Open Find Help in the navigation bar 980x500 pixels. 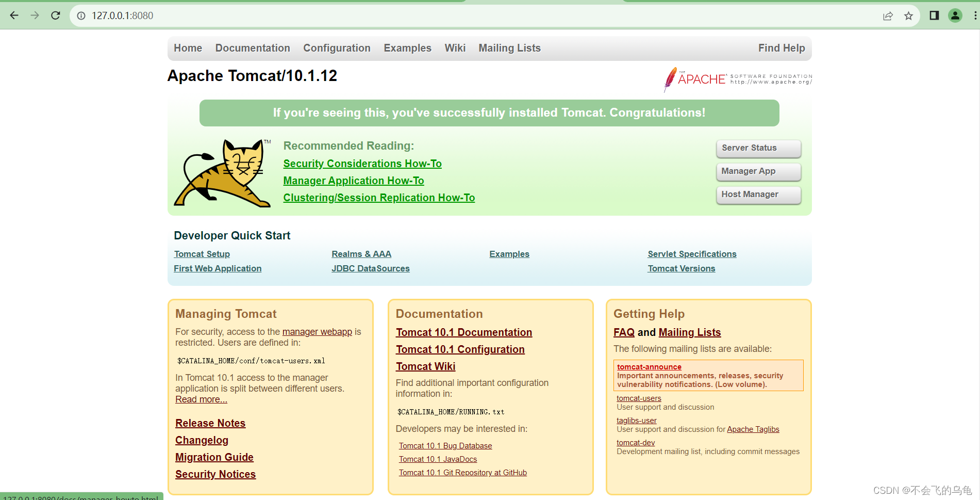pos(782,48)
